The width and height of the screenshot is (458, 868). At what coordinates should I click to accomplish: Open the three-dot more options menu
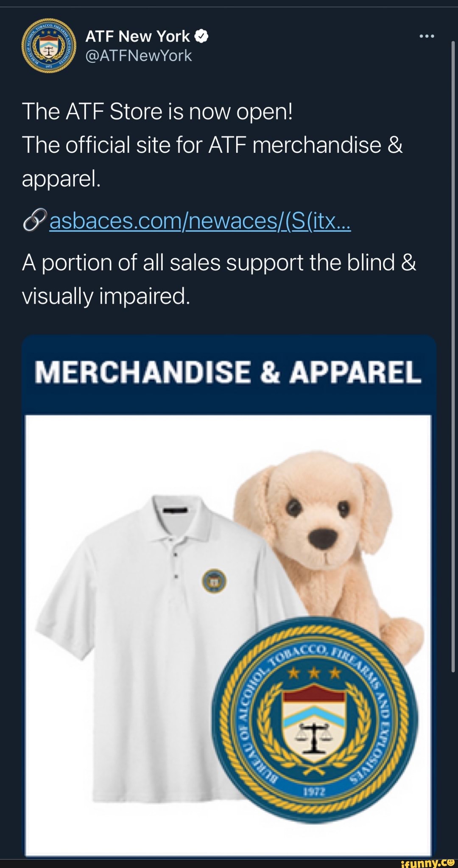pos(426,36)
